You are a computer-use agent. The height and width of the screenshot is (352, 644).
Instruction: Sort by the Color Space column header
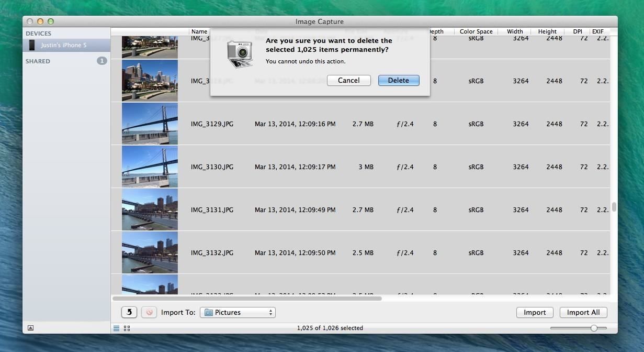(x=476, y=31)
